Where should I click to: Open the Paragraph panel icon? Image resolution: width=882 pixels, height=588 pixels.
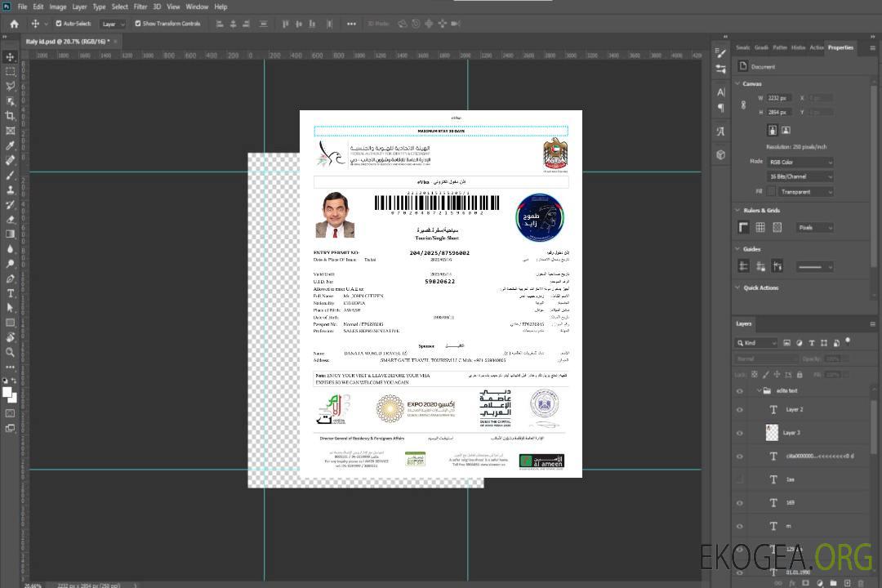tap(720, 108)
